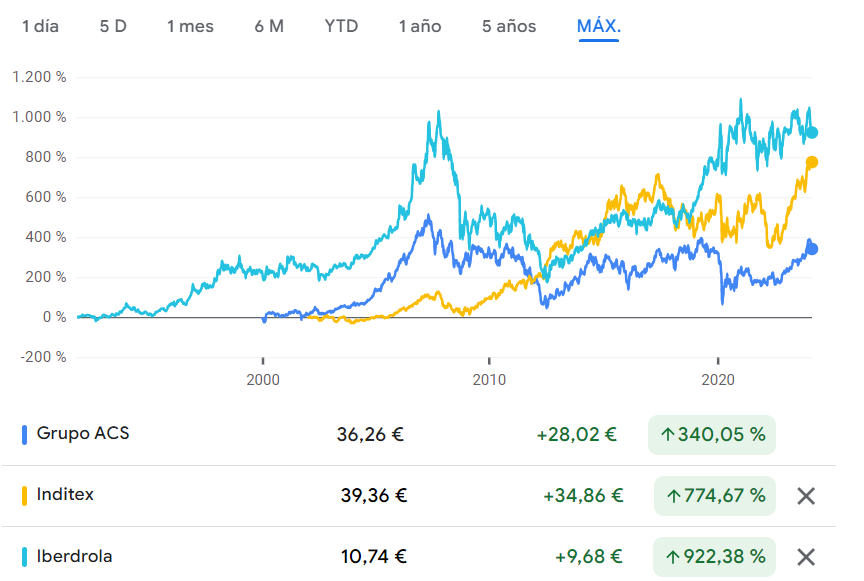Select the 1 día time range

click(41, 27)
